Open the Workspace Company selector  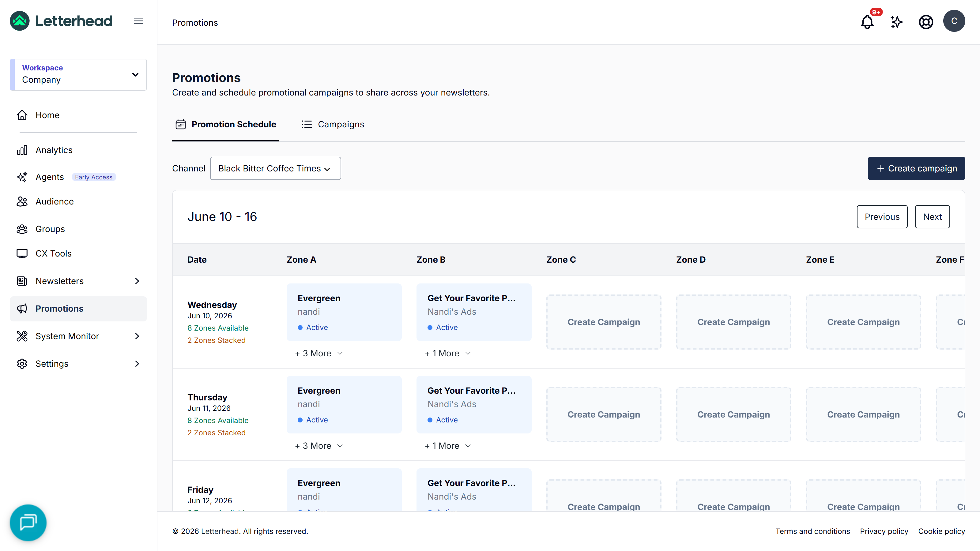(78, 74)
